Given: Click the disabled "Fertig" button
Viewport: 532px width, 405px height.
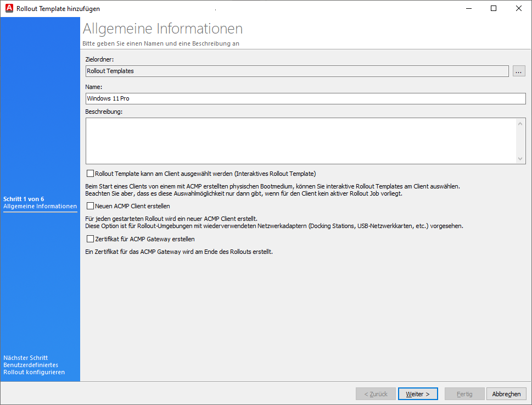Looking at the screenshot, I should coord(464,393).
